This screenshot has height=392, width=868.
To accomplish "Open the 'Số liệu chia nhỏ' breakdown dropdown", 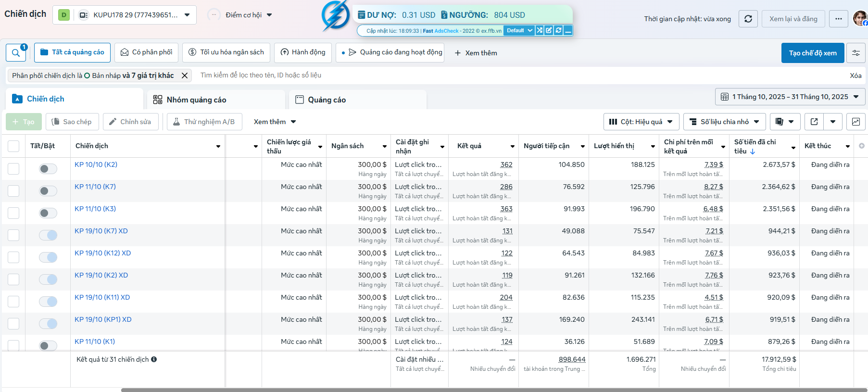I will click(724, 122).
